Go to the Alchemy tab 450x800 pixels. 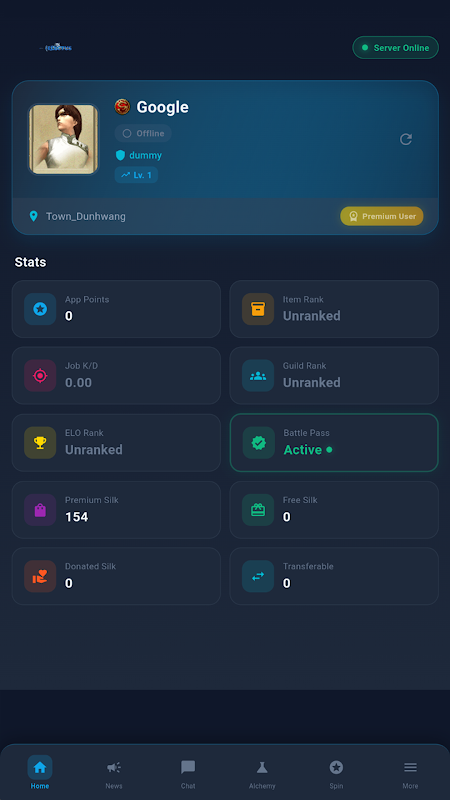tap(262, 773)
